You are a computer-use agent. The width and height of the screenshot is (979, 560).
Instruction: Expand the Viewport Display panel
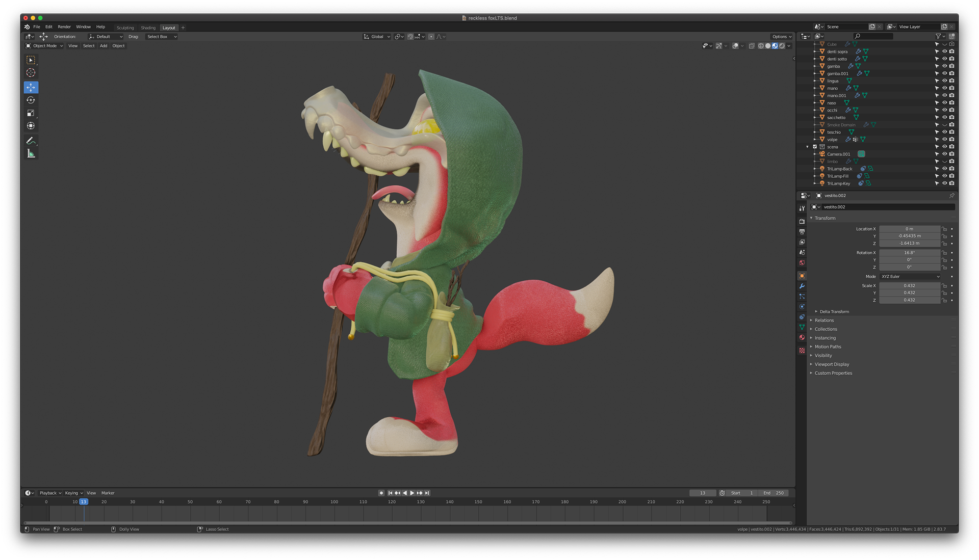(832, 364)
